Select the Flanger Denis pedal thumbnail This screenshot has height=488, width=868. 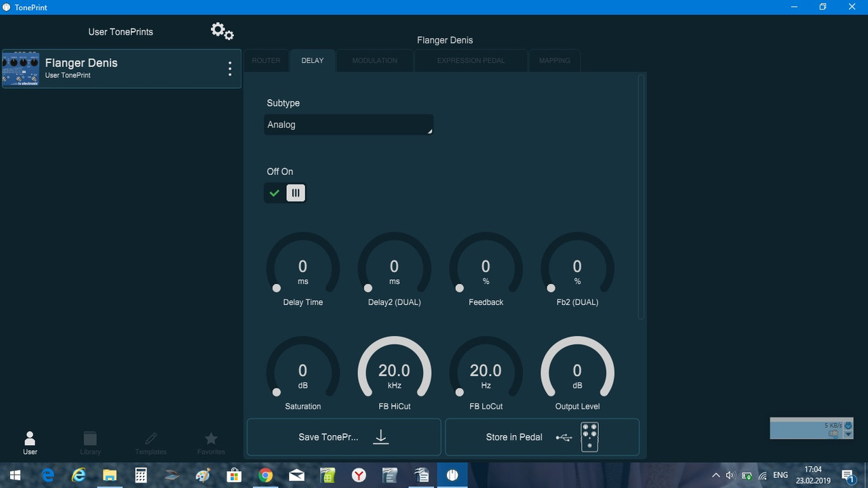point(21,68)
